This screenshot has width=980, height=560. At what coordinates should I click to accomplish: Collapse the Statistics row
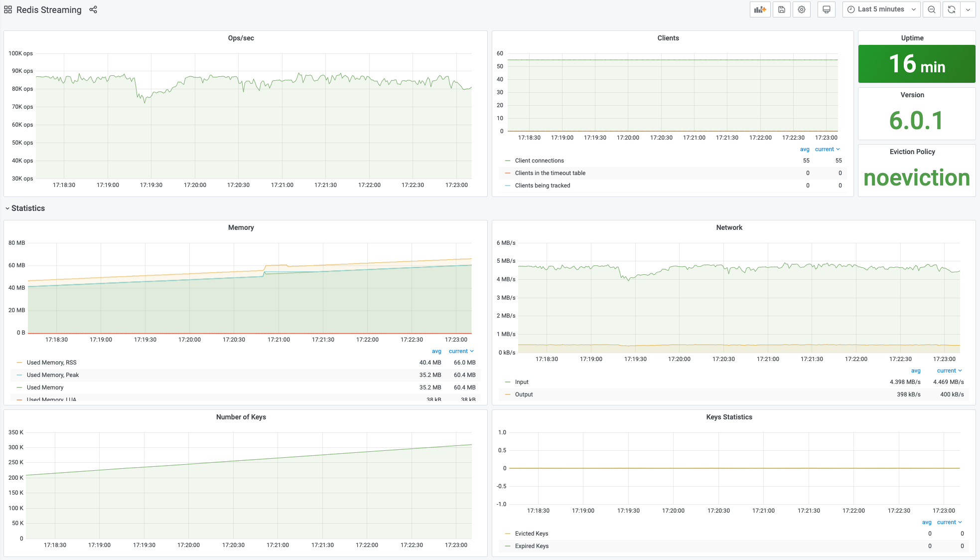[x=28, y=208]
